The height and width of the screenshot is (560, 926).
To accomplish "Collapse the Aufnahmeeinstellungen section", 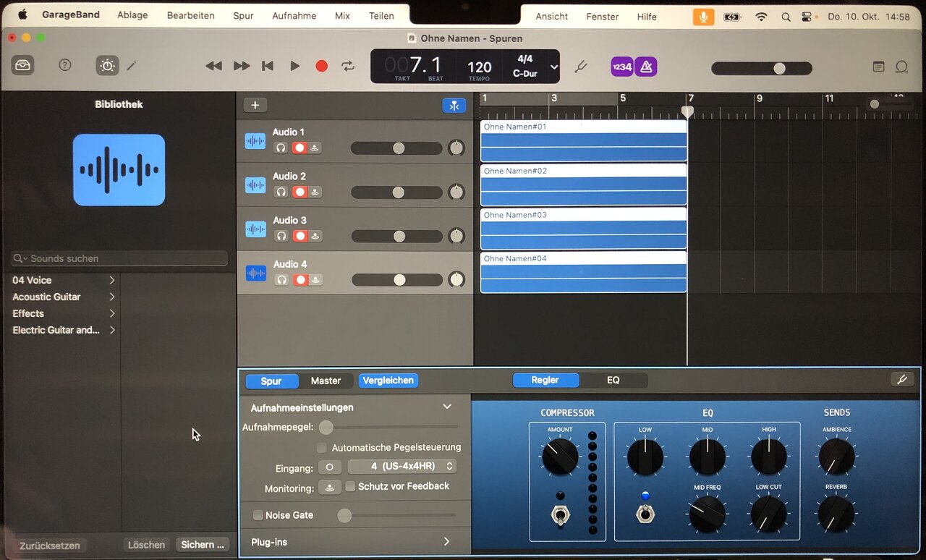I will click(x=446, y=407).
